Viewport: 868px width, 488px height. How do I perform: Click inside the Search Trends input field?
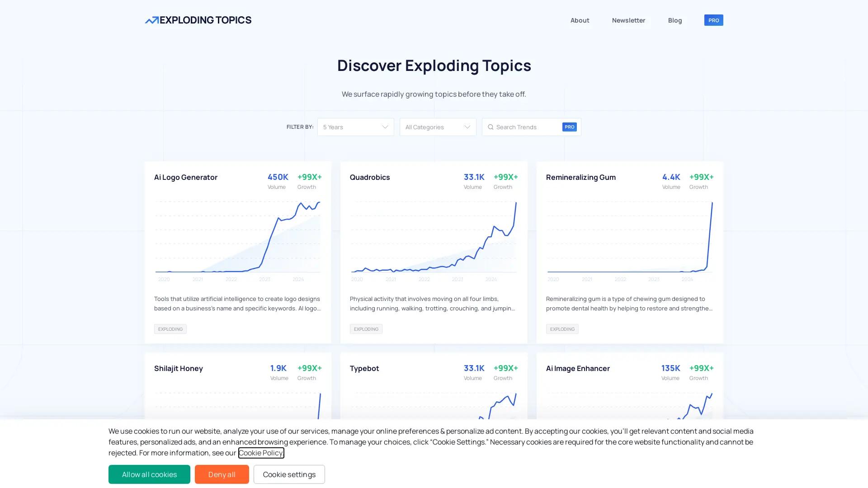tap(524, 127)
